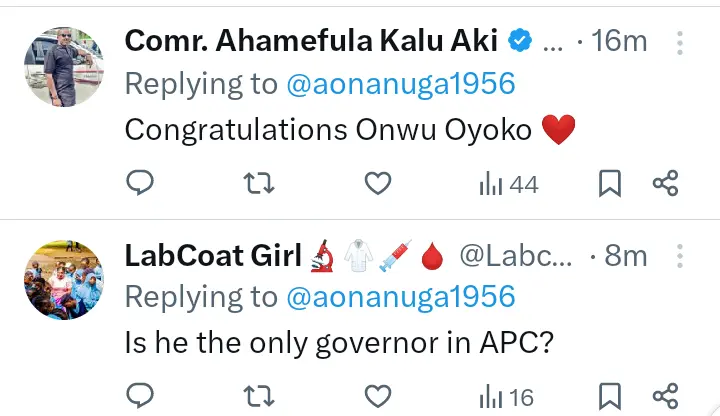Image resolution: width=720 pixels, height=416 pixels.
Task: Retweet the 'Congratulations Onwu Oyoko' tweet
Action: click(258, 183)
